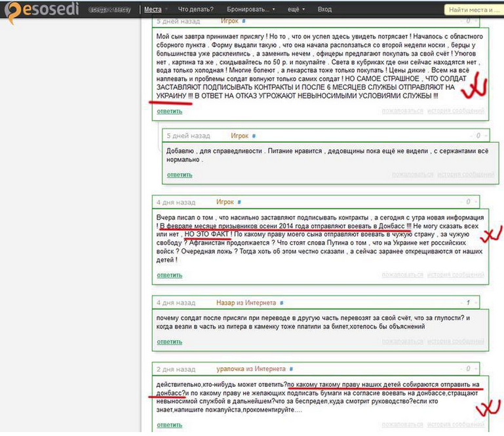Open история сообщений for уралочка's comment
This screenshot has height=436, width=504.
[x=456, y=424]
